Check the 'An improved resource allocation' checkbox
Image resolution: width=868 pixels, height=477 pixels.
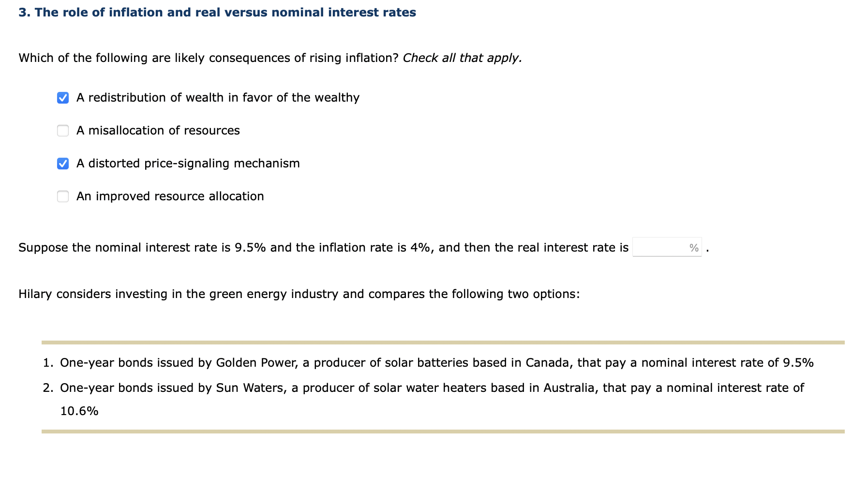click(62, 196)
